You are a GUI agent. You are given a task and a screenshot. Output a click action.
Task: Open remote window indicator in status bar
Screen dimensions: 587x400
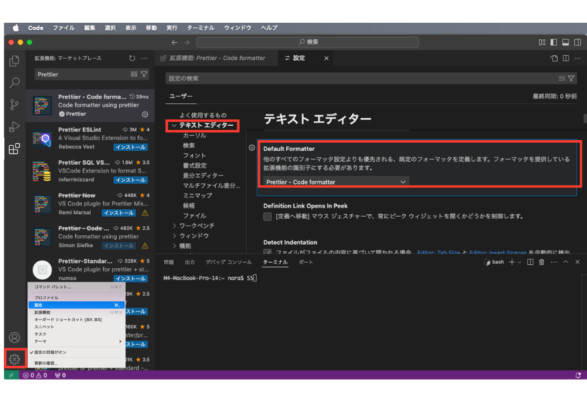click(x=11, y=375)
